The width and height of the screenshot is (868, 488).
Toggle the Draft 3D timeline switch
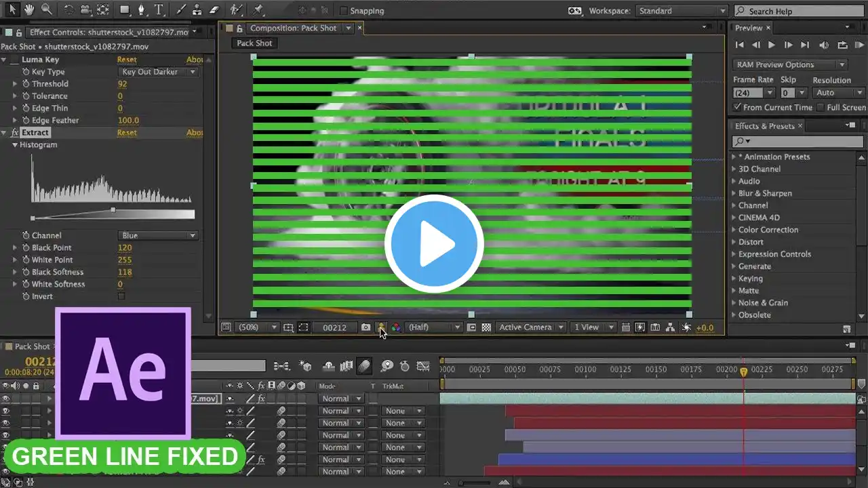(304, 366)
